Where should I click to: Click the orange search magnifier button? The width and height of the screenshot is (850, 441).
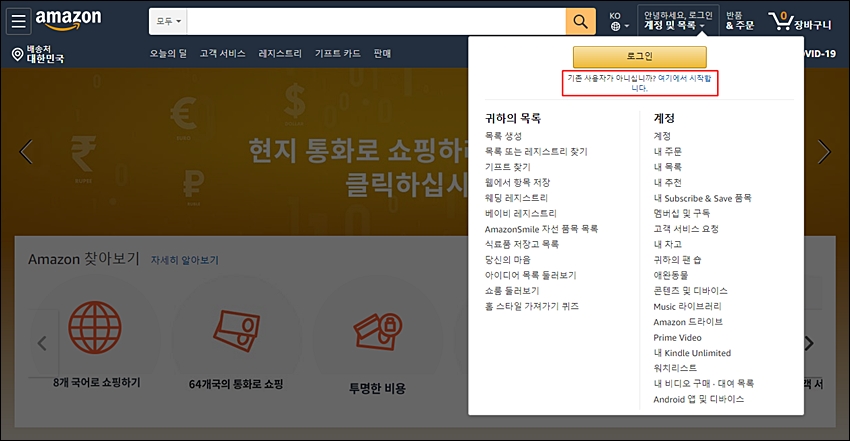coord(580,21)
